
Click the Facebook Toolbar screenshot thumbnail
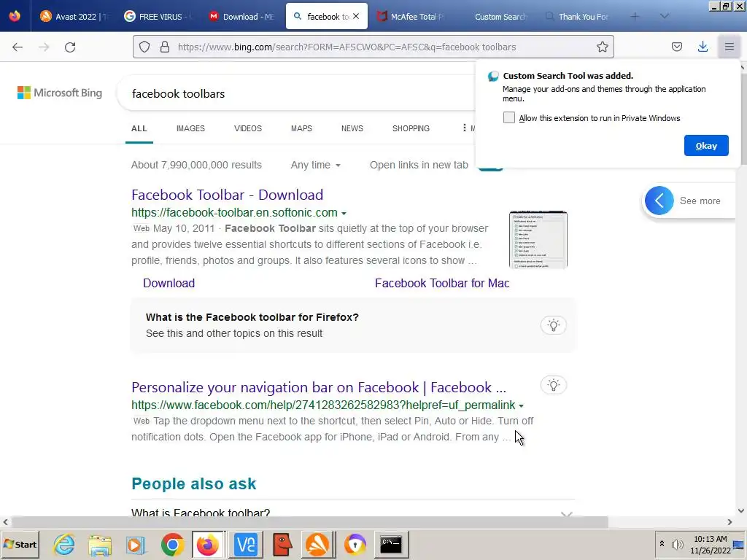click(x=538, y=239)
